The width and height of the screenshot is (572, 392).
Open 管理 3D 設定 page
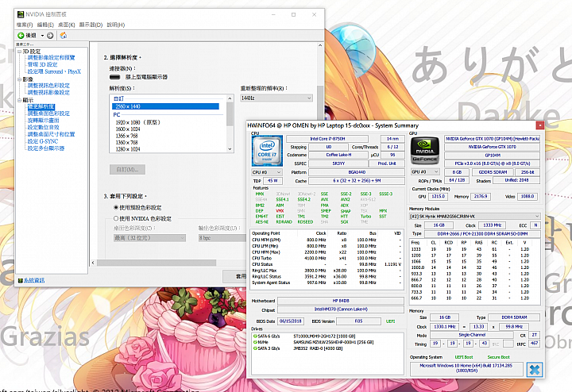click(42, 64)
